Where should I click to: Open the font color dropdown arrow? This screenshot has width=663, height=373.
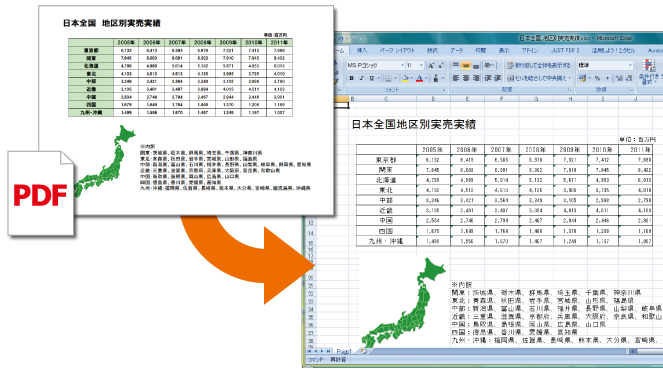(426, 78)
